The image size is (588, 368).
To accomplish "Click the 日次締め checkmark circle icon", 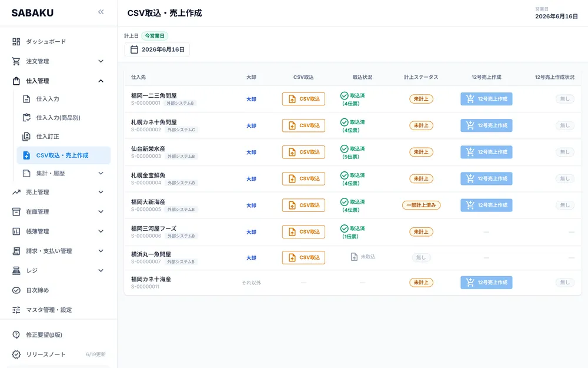I will tap(16, 290).
